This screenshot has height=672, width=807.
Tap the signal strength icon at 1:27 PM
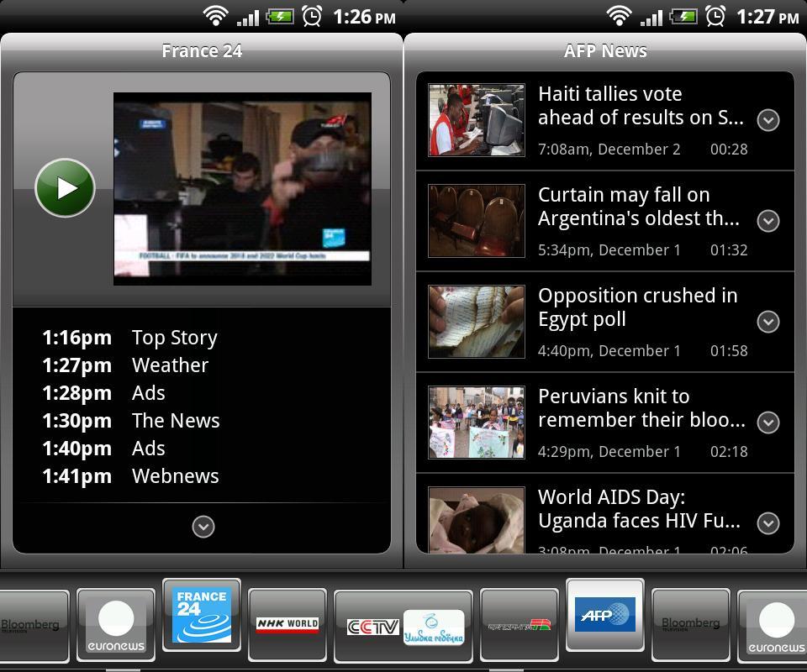[x=651, y=18]
